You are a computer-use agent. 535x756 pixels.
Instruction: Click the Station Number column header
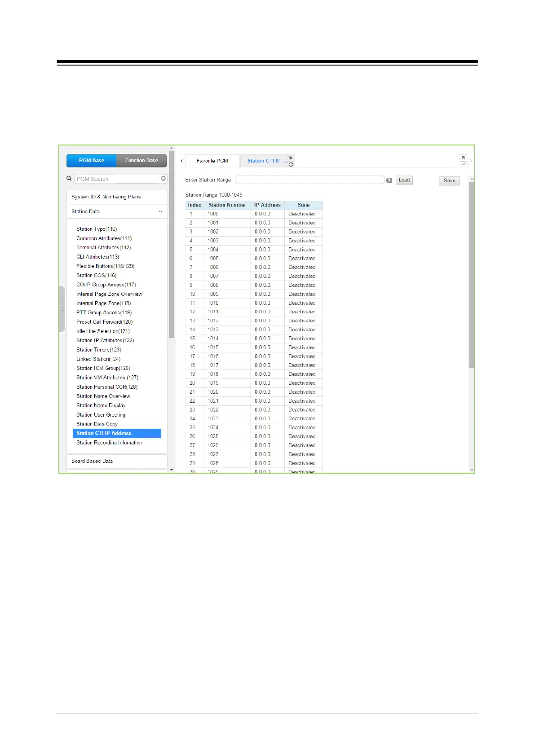coord(227,205)
